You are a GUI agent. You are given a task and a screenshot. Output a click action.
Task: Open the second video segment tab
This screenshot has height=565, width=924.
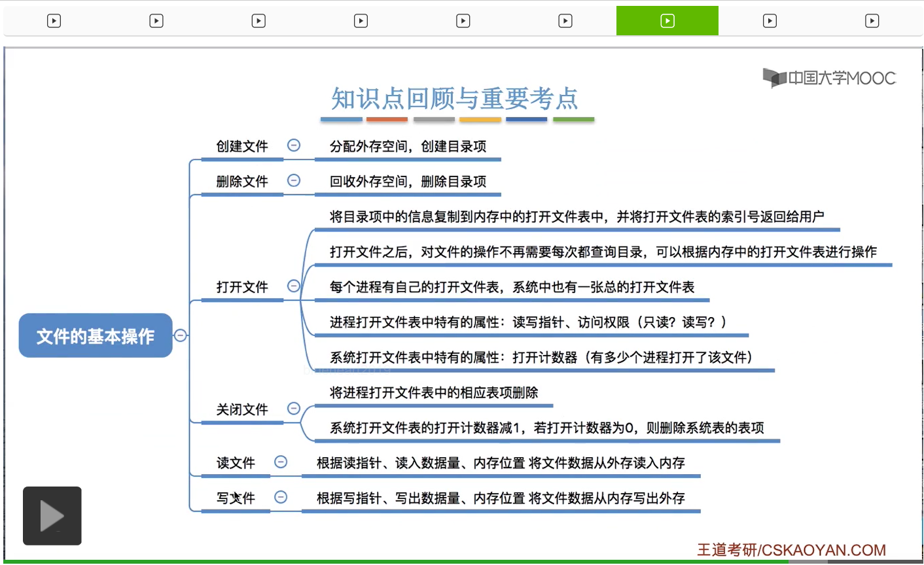coord(156,21)
